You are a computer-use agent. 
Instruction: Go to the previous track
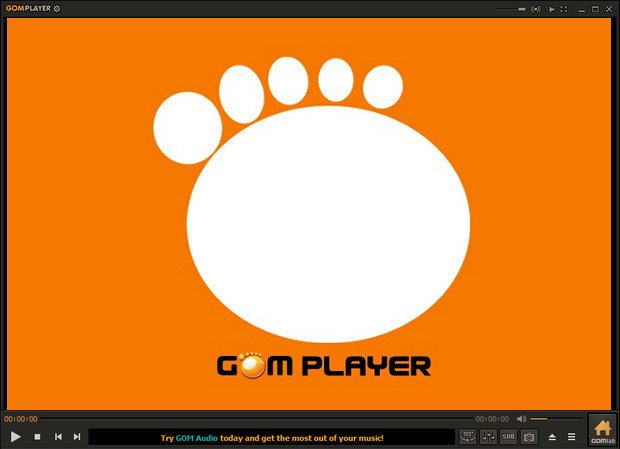coord(58,437)
